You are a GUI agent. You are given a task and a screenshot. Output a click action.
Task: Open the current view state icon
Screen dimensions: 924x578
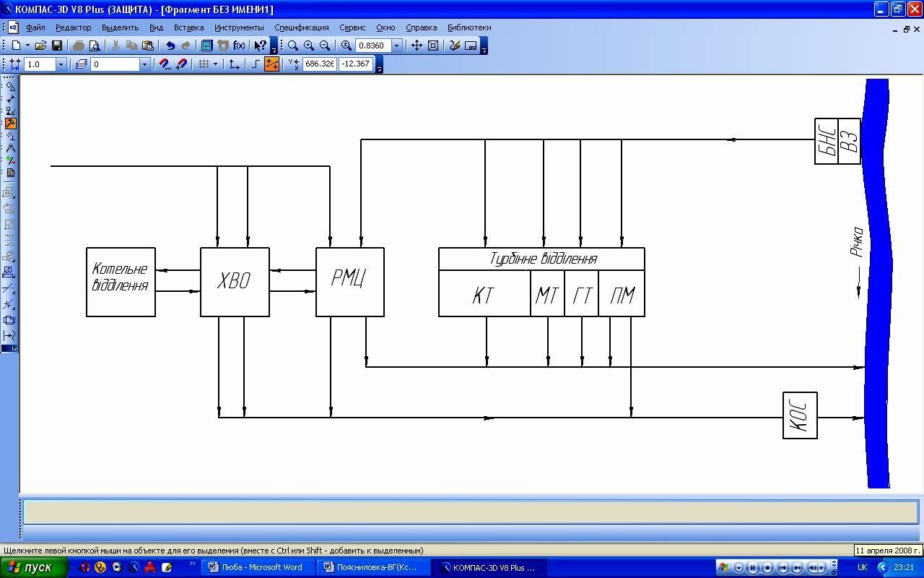pos(471,46)
